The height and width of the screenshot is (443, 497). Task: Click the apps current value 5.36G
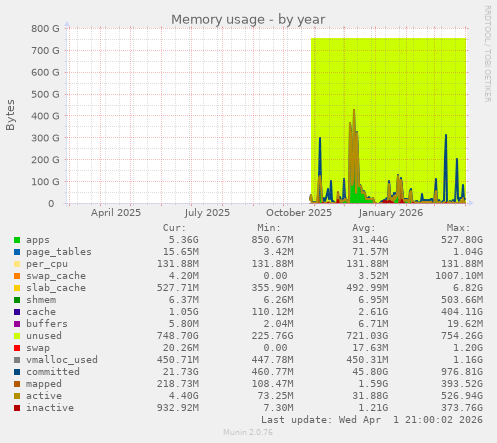183,240
